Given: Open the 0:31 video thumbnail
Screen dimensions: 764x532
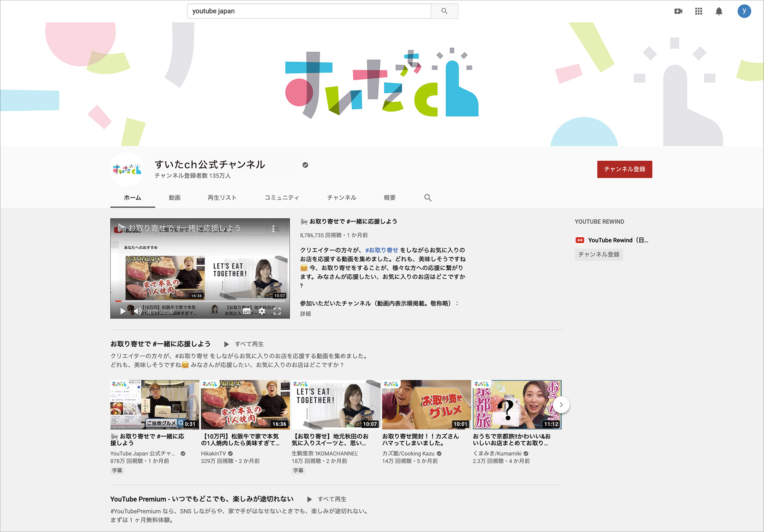Looking at the screenshot, I should coord(155,404).
